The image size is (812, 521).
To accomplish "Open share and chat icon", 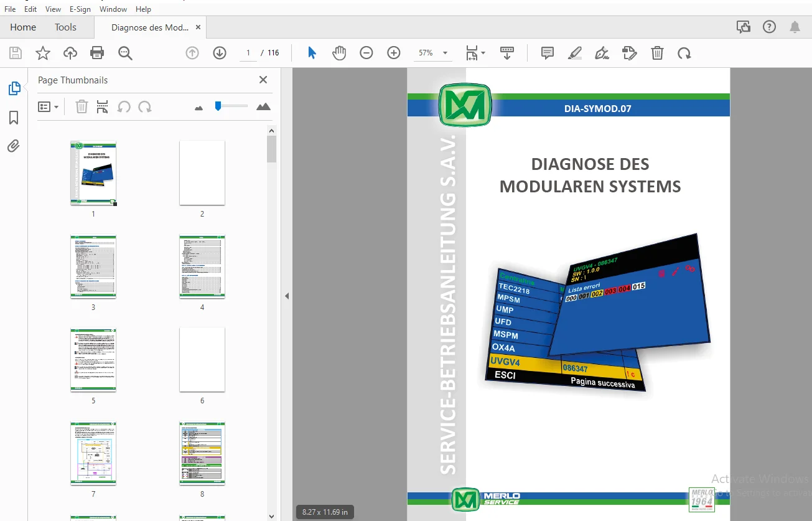I will (x=743, y=27).
